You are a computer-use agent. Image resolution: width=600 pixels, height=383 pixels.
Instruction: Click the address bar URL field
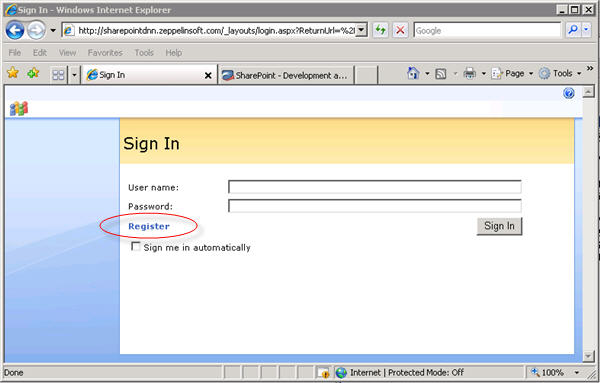click(x=210, y=31)
